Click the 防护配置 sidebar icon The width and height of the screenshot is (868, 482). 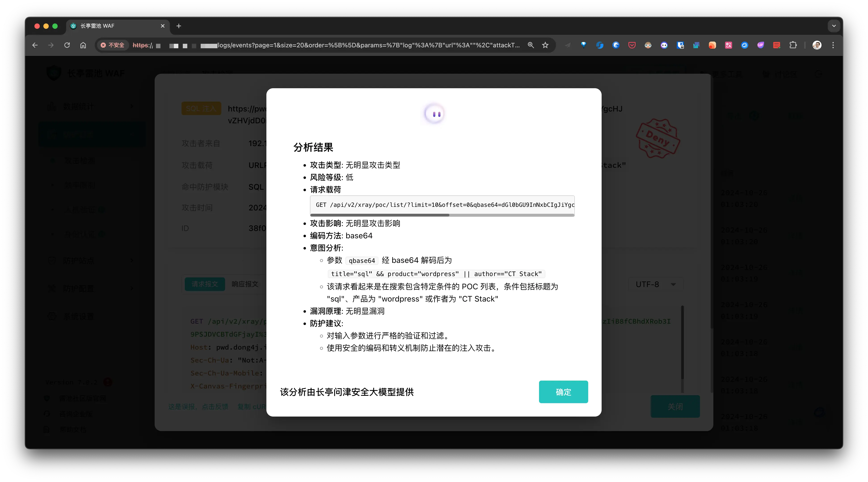click(x=52, y=288)
